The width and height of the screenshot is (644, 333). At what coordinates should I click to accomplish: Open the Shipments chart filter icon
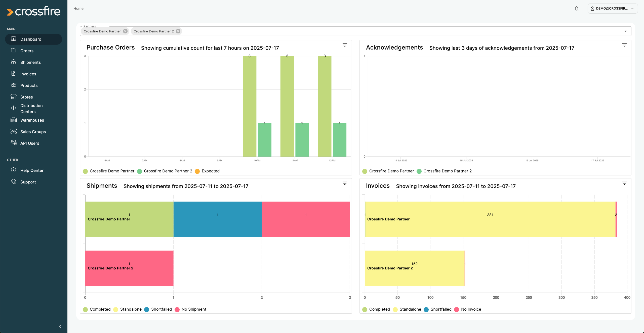pos(345,183)
